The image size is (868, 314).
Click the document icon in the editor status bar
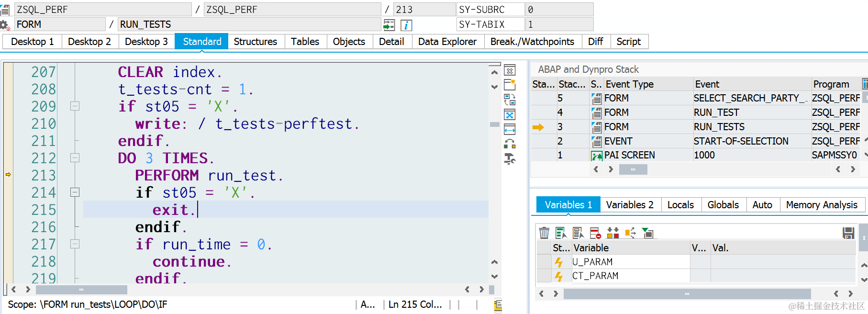coord(498,305)
